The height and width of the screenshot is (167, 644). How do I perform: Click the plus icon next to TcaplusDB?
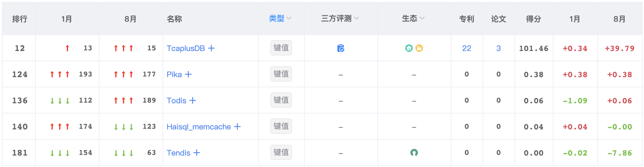pos(211,48)
